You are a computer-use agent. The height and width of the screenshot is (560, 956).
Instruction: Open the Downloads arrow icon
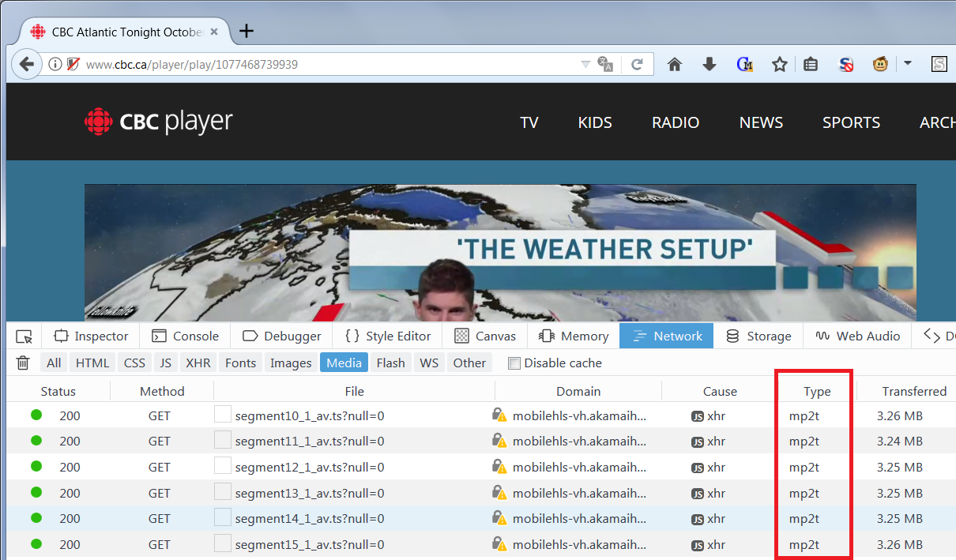pyautogui.click(x=709, y=65)
